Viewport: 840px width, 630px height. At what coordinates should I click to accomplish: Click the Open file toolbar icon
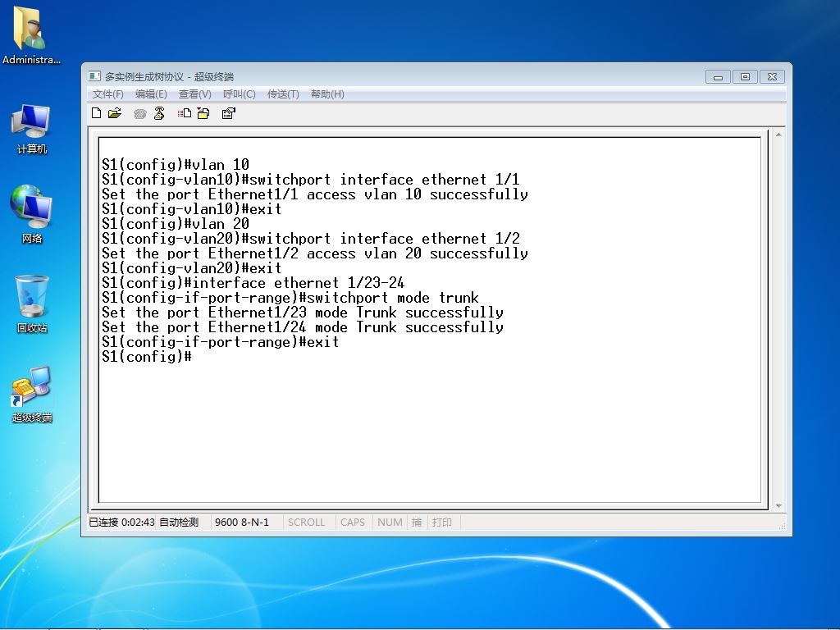[x=115, y=113]
